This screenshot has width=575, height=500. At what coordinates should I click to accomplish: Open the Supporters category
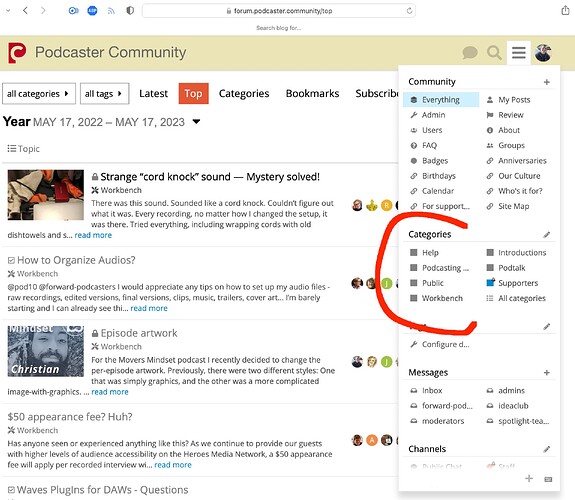518,283
